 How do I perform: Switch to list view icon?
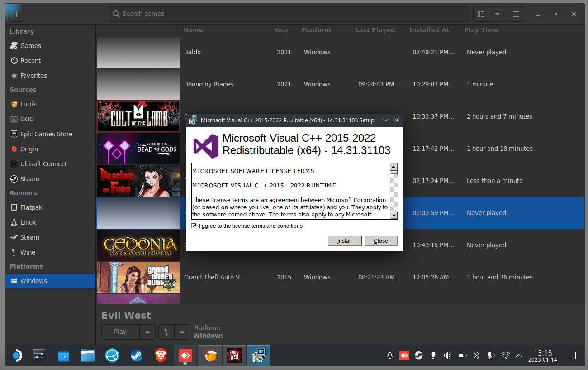(x=482, y=14)
